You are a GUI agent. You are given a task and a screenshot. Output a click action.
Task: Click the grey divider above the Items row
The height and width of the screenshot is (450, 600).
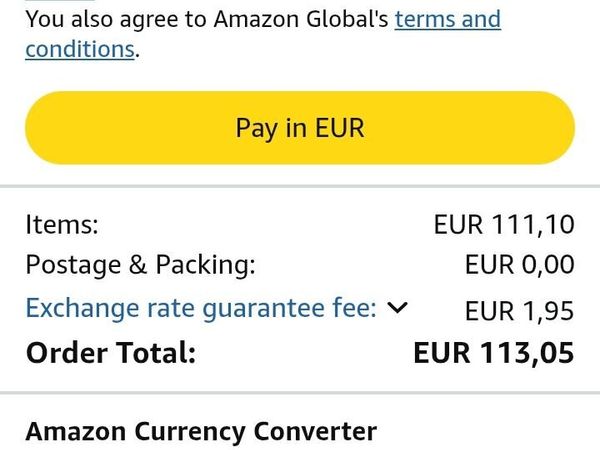(300, 185)
